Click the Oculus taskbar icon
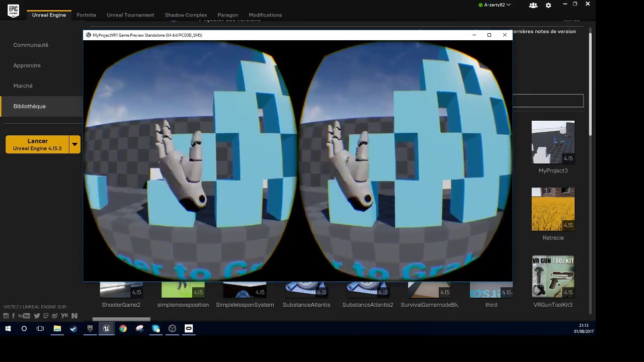 pyautogui.click(x=189, y=328)
